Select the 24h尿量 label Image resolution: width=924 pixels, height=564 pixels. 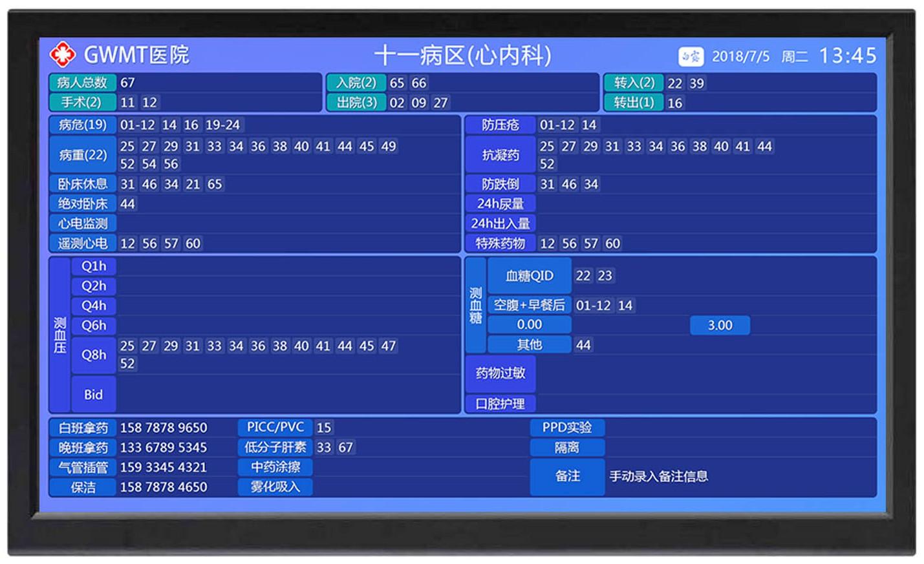500,204
